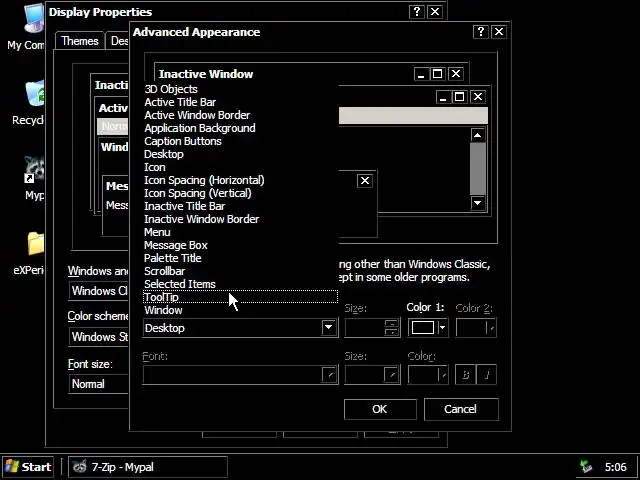Open the Color 1 swatch picker
The width and height of the screenshot is (640, 480).
click(x=423, y=328)
